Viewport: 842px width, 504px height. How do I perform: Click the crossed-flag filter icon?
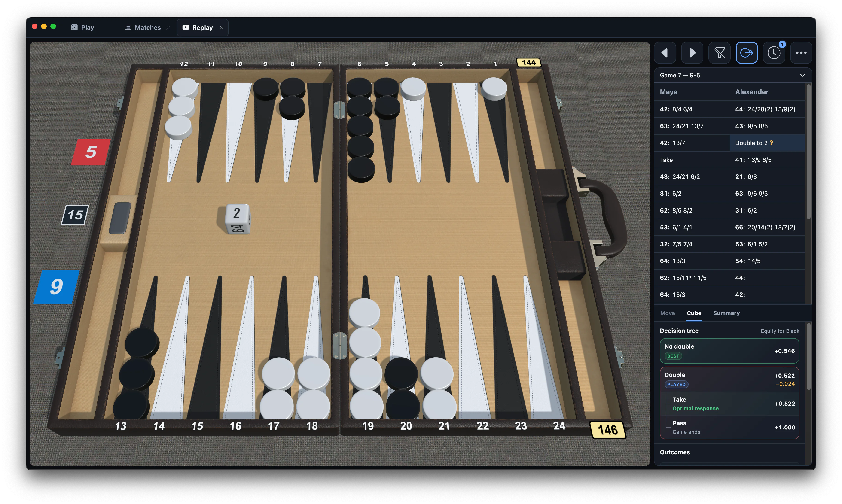719,53
